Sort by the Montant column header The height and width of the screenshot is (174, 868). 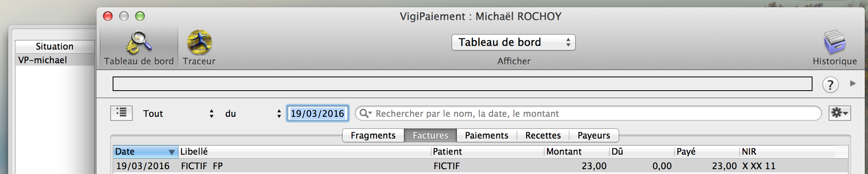[x=576, y=151]
